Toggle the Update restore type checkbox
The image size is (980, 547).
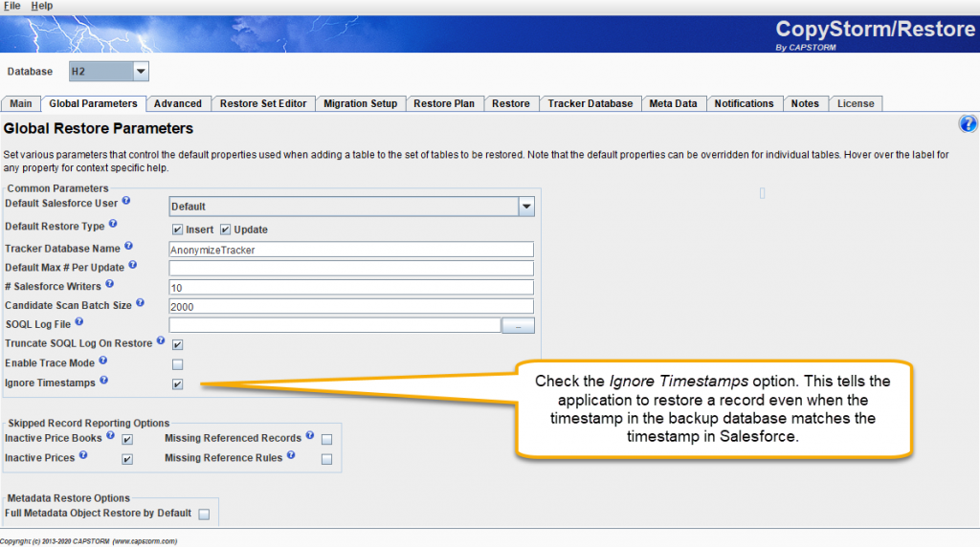(x=226, y=230)
